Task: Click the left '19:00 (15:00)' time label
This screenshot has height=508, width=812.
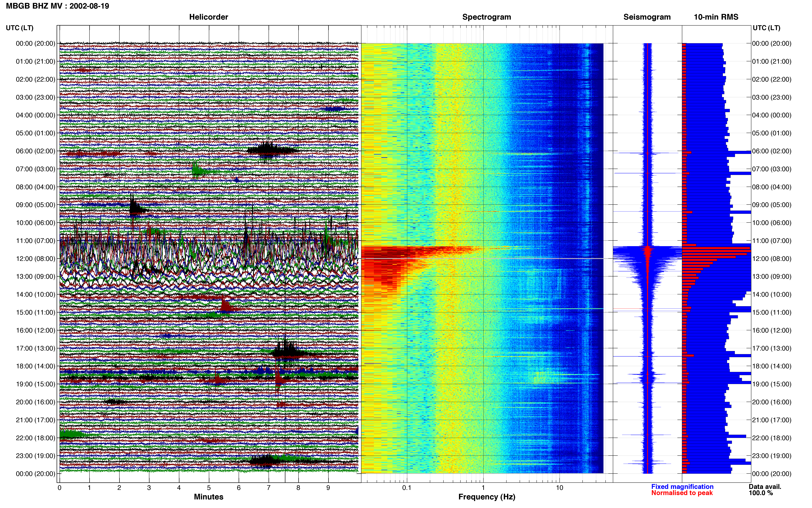Action: 36,384
